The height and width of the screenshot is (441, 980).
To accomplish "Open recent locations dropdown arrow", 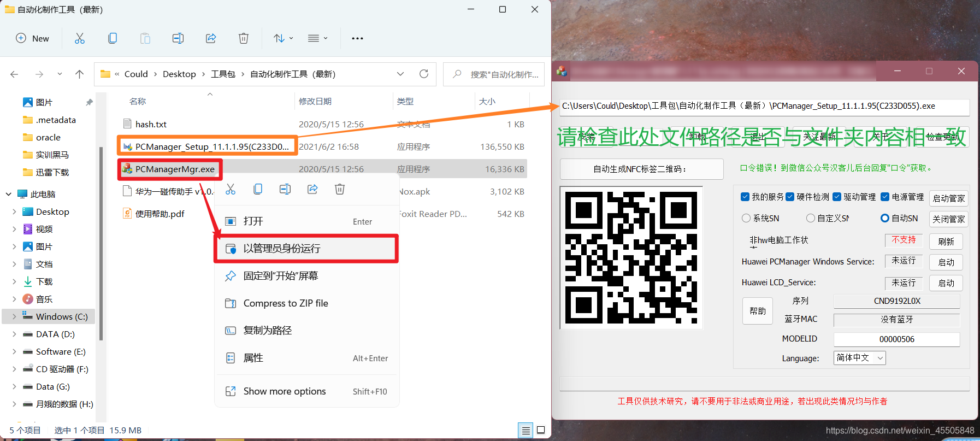I will pos(60,74).
